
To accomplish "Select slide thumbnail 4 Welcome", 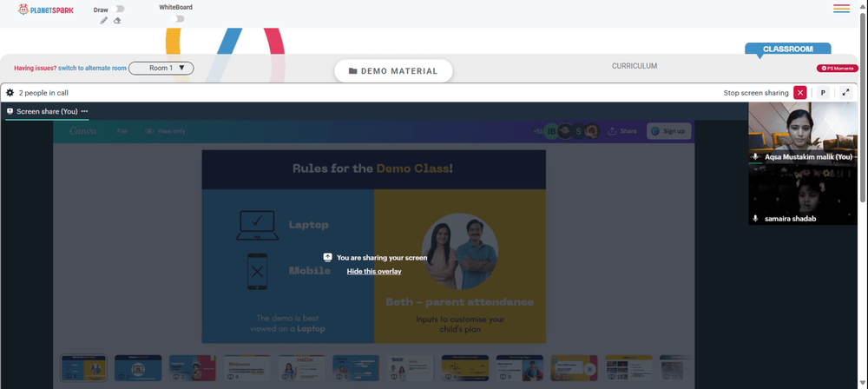I will tap(247, 368).
